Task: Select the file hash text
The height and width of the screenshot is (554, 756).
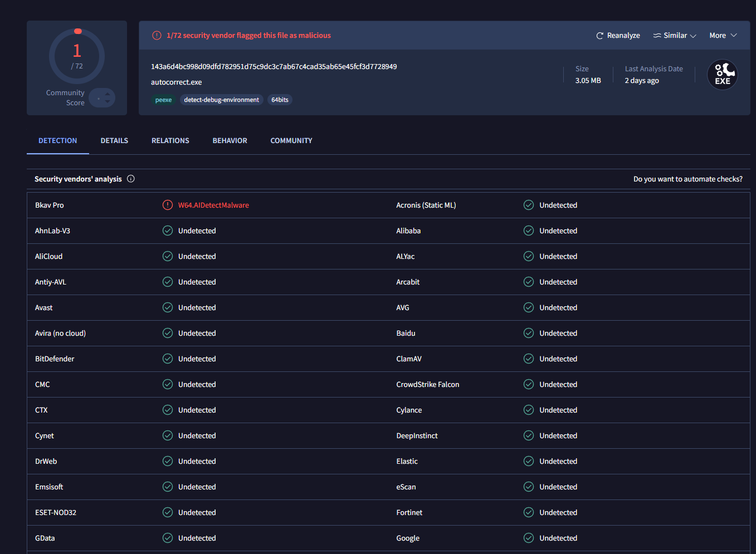Action: pos(274,67)
